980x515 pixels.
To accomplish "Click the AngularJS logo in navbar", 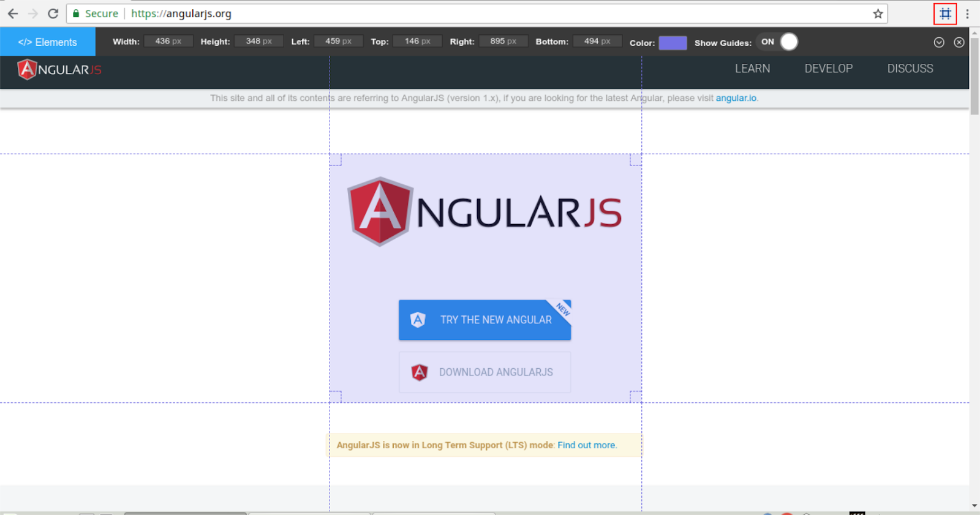I will click(x=59, y=69).
